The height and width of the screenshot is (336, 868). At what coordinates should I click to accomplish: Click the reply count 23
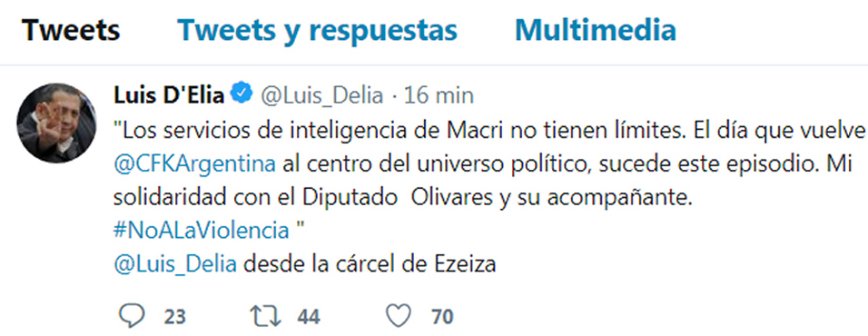point(174,317)
